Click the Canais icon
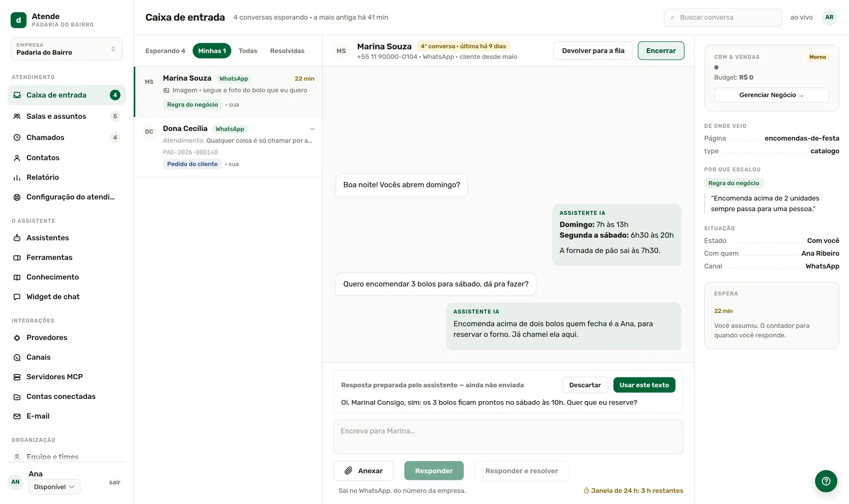 point(17,357)
